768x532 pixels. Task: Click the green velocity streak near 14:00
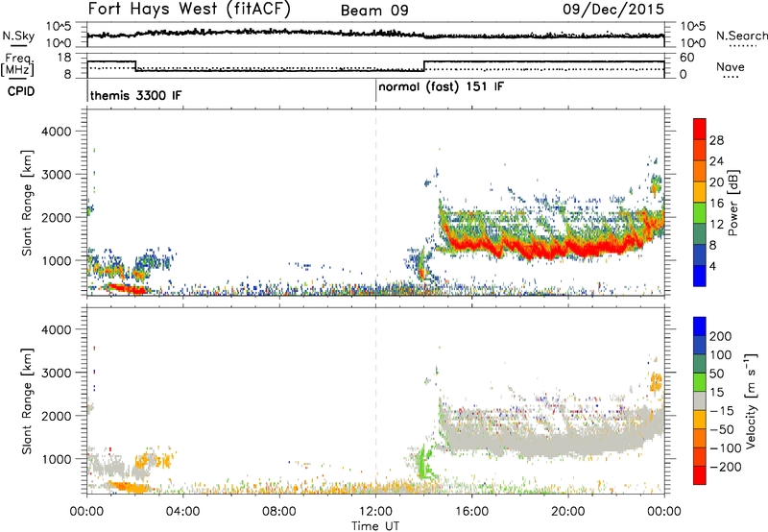point(423,463)
